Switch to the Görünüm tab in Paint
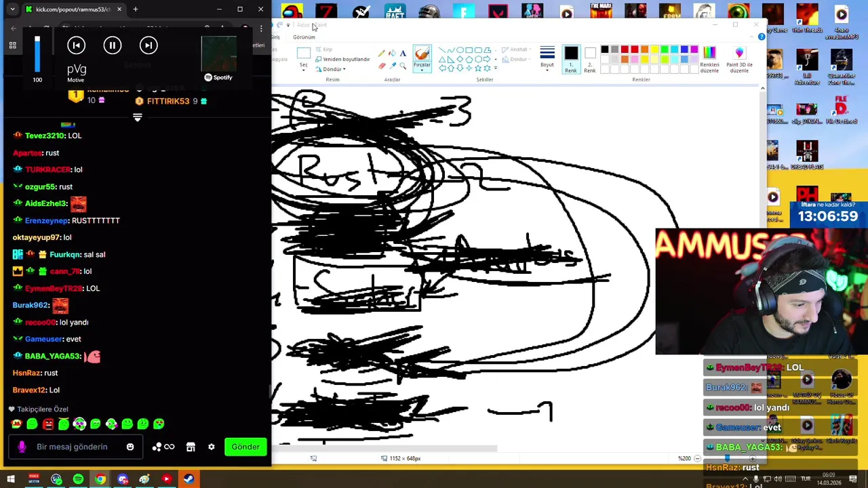Screen dimensions: 868x488 304,37
